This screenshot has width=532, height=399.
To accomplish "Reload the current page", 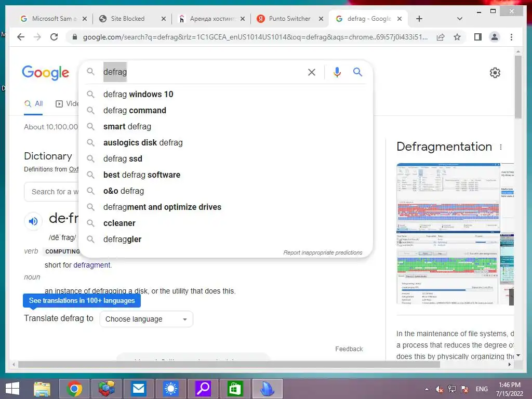I will pos(54,37).
